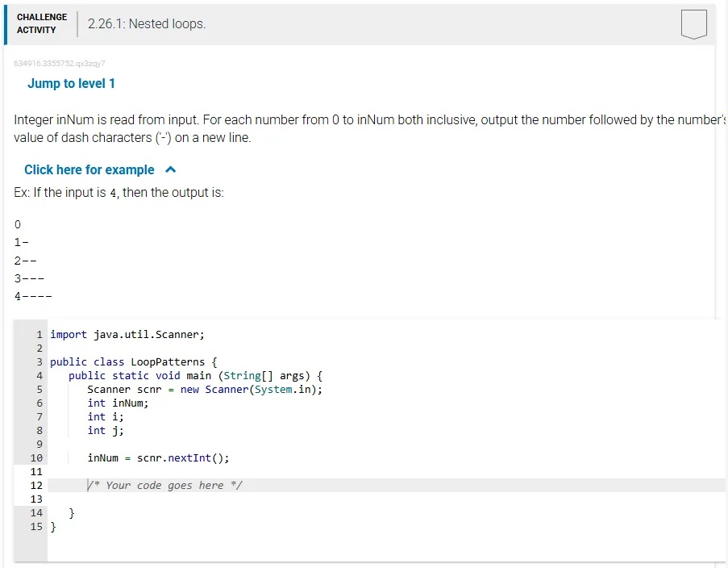Click the chevron beside Click here for example

point(171,169)
